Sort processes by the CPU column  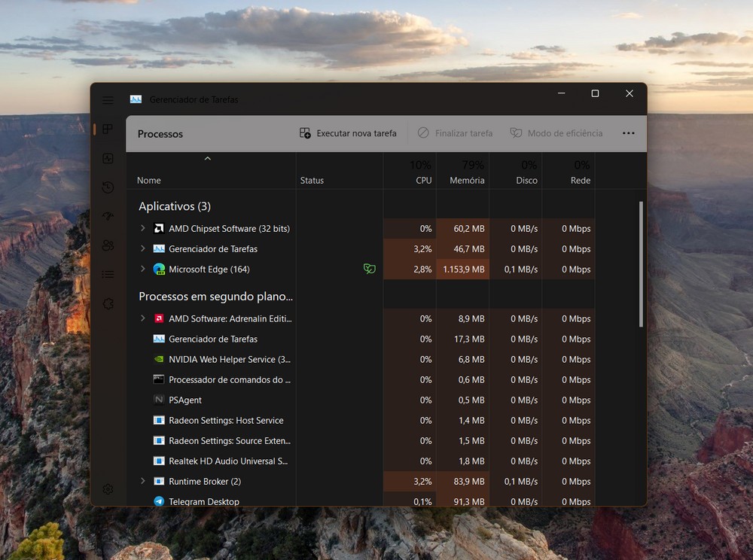423,180
